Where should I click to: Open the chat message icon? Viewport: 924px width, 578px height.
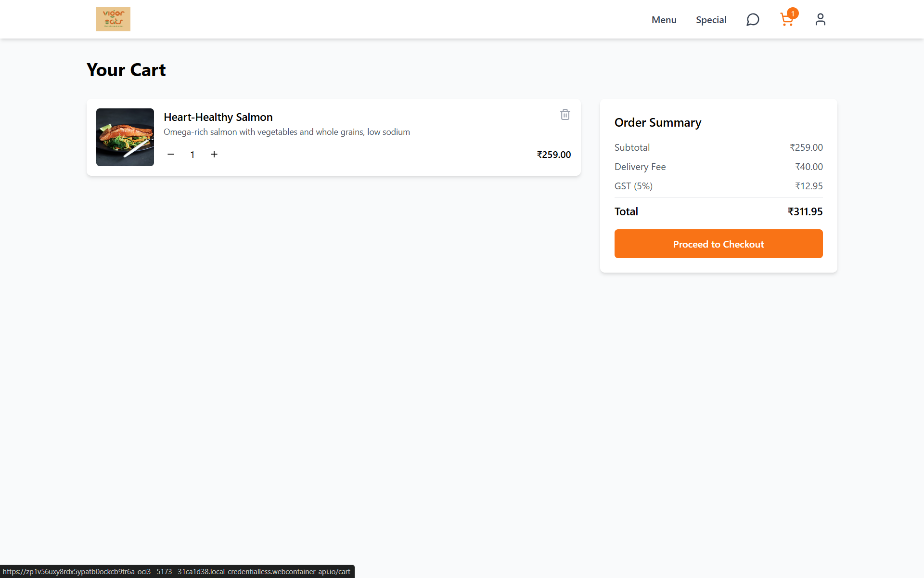(x=753, y=19)
